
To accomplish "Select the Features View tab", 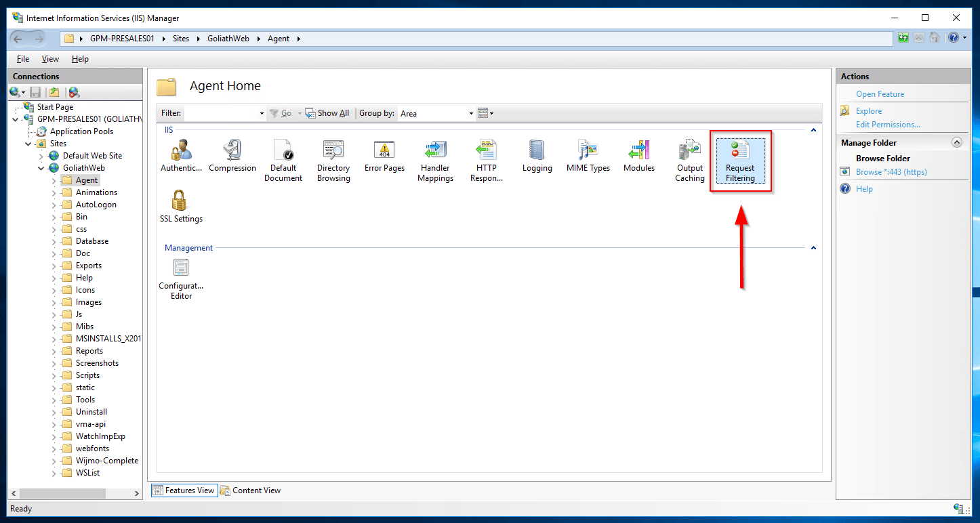I will point(184,490).
